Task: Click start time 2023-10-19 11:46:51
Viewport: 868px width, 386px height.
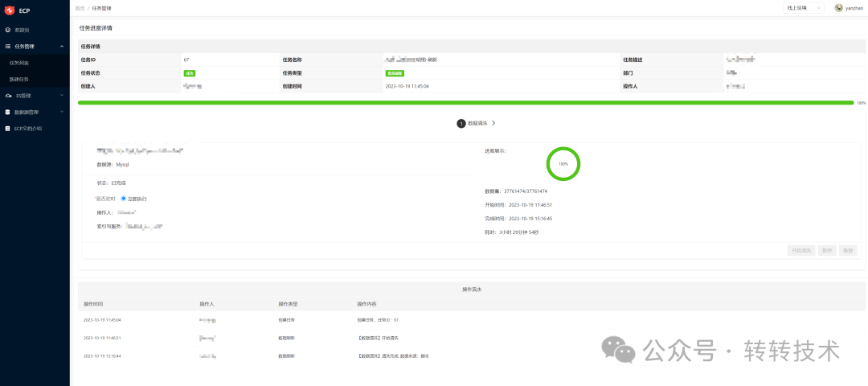Action: (x=518, y=205)
